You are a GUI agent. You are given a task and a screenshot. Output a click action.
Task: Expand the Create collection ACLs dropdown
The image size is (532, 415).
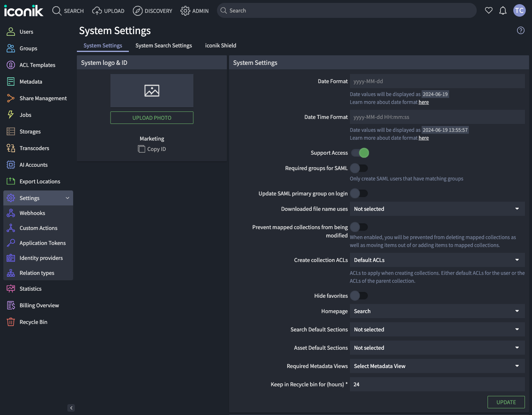click(x=437, y=260)
